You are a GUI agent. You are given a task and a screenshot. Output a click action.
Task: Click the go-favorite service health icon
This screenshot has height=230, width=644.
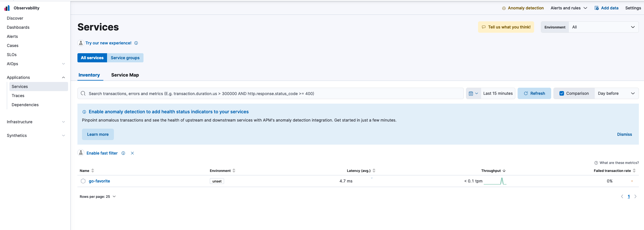(x=83, y=181)
